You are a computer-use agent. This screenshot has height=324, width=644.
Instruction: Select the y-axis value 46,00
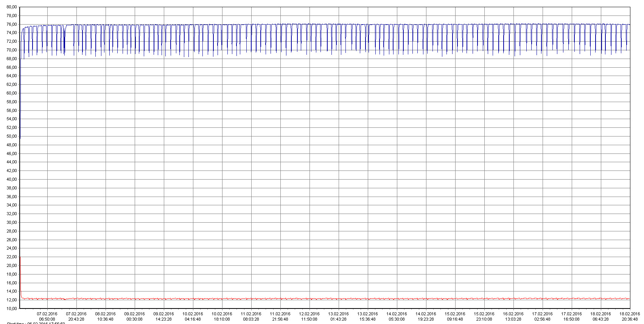coord(12,153)
